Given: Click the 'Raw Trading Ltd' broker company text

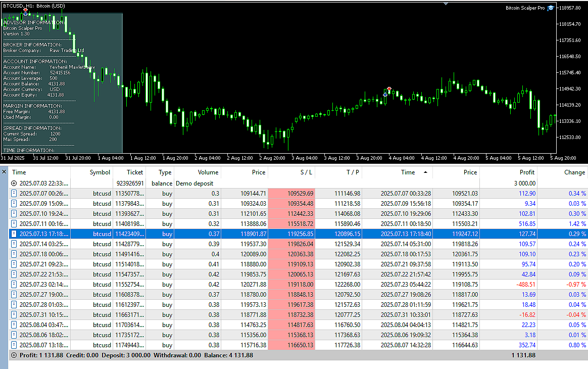Looking at the screenshot, I should (67, 51).
